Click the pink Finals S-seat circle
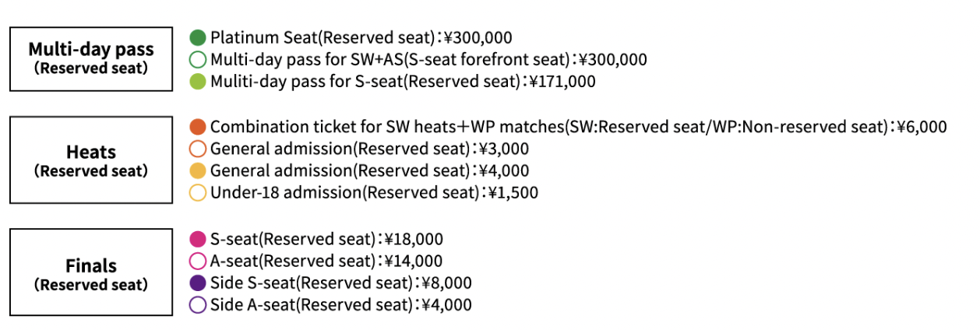 tap(198, 239)
